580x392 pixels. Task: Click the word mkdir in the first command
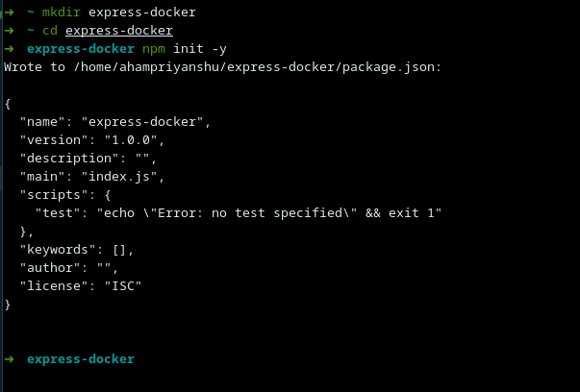click(62, 12)
